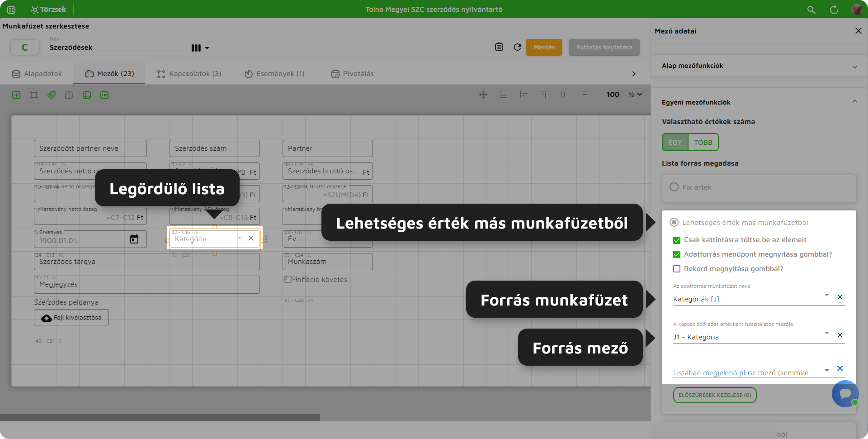The image size is (868, 439).
Task: Clear the Kategóriák [J] workbook selection
Action: point(840,297)
